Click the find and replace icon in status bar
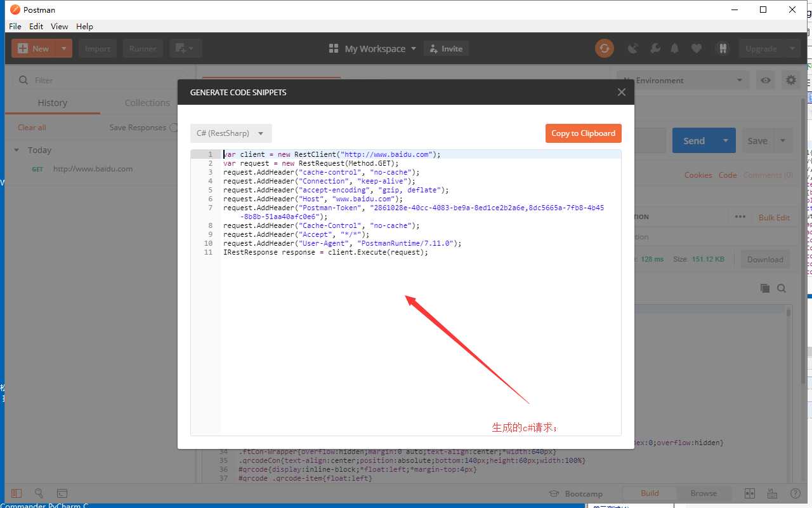 [x=39, y=493]
